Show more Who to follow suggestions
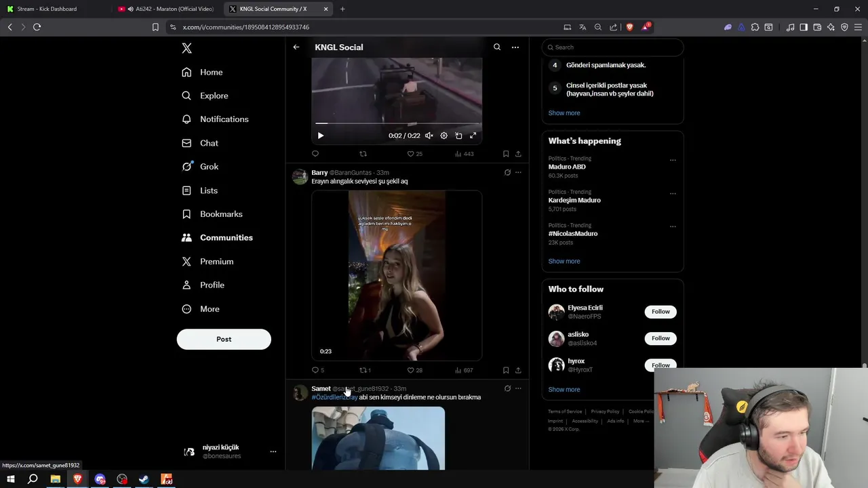Screen dimensions: 868x488 [564, 390]
